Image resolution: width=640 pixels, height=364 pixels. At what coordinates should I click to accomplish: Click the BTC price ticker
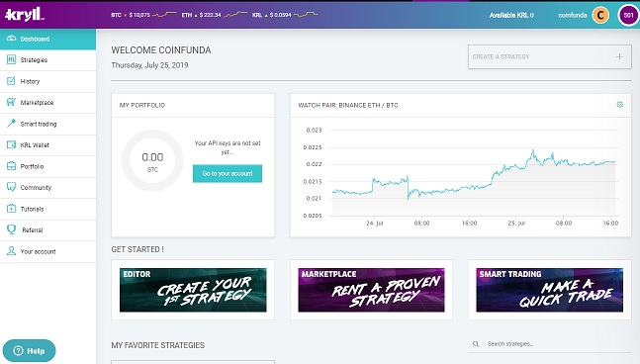pos(143,15)
